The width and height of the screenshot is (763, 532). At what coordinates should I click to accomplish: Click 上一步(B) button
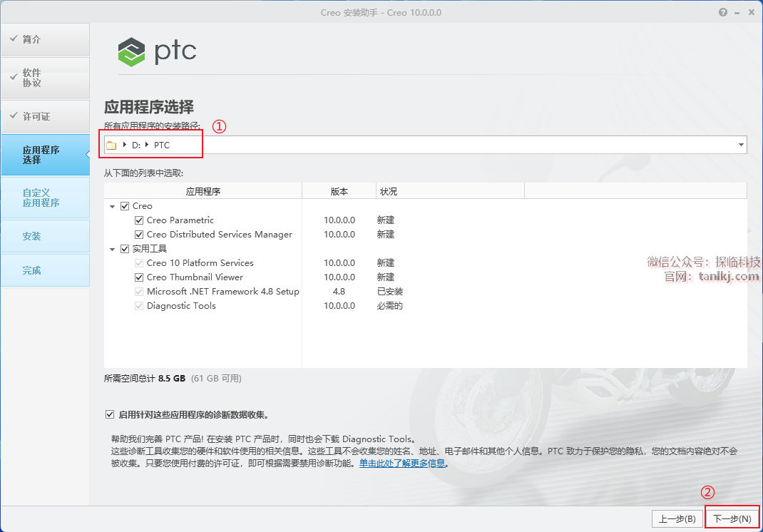[x=677, y=519]
